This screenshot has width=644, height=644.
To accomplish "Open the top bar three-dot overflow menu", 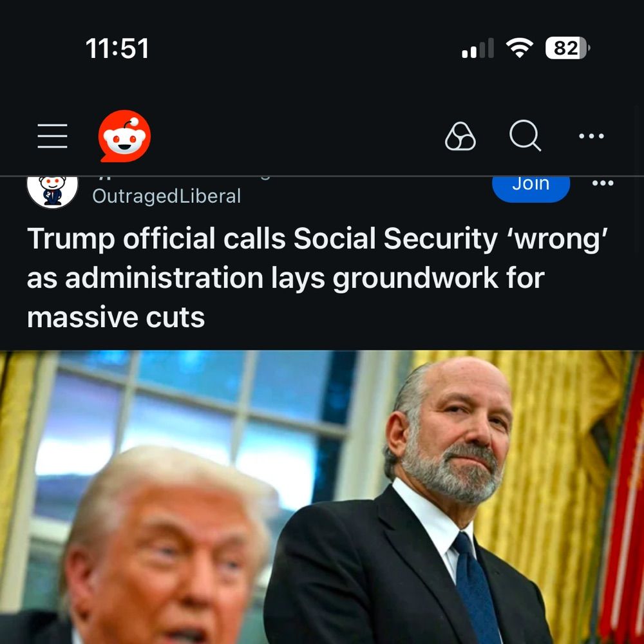I will point(591,136).
